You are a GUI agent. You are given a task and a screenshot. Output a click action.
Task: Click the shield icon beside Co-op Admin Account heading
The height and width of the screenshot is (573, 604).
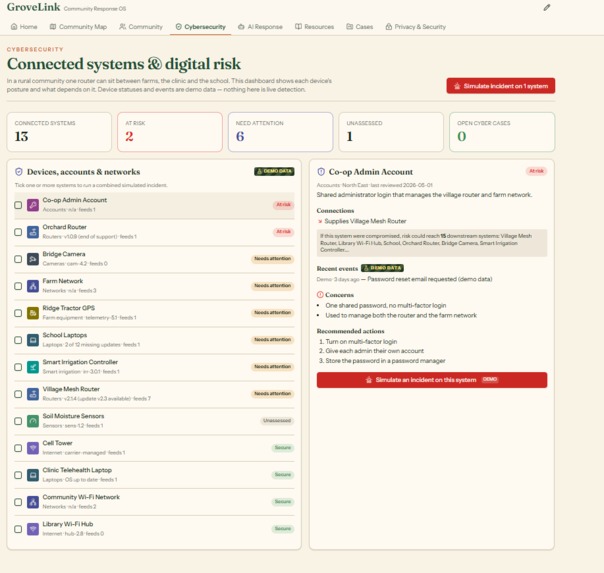click(321, 172)
